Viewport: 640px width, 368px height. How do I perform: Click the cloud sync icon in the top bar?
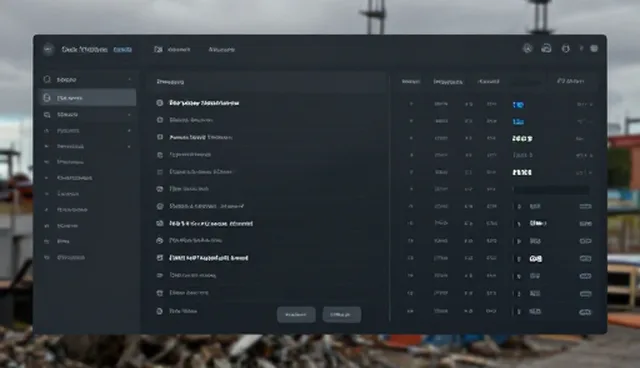coord(546,49)
